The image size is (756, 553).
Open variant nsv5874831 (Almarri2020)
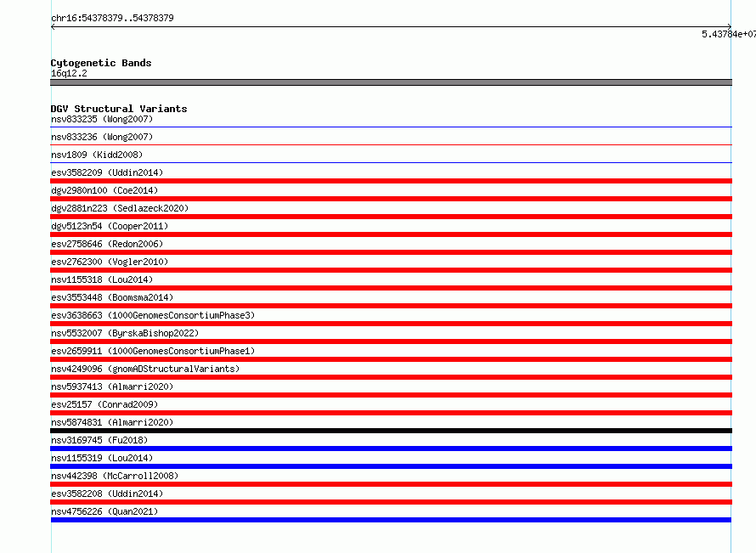[112, 422]
